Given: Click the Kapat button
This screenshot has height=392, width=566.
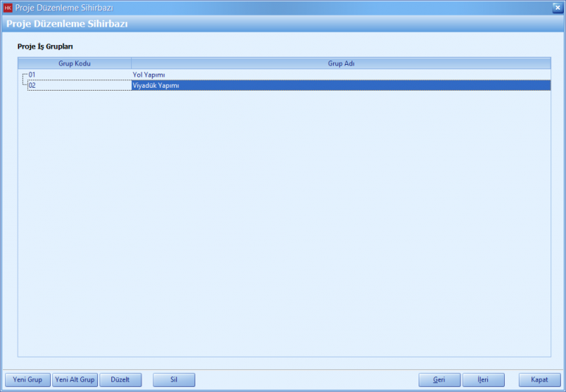Looking at the screenshot, I should point(539,379).
